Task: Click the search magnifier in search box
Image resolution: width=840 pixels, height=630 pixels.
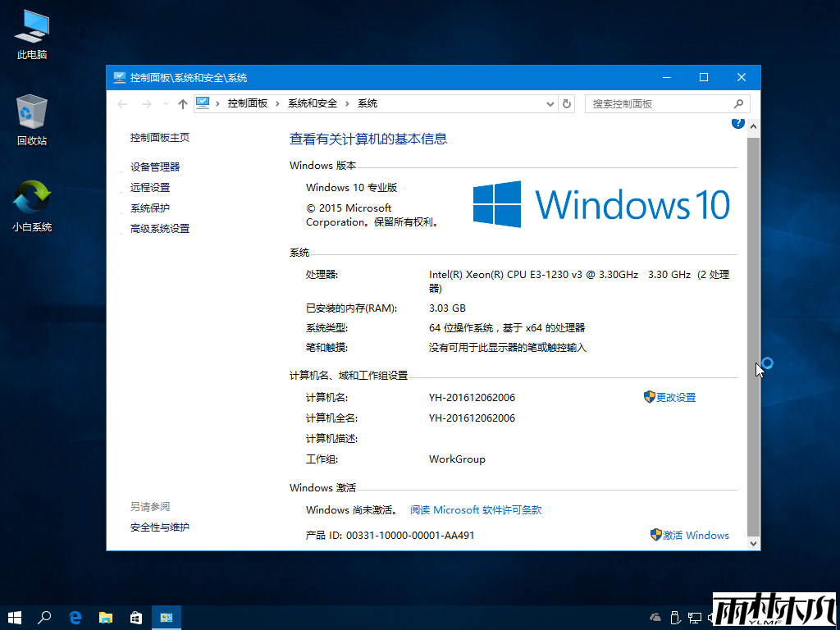Action: 739,104
